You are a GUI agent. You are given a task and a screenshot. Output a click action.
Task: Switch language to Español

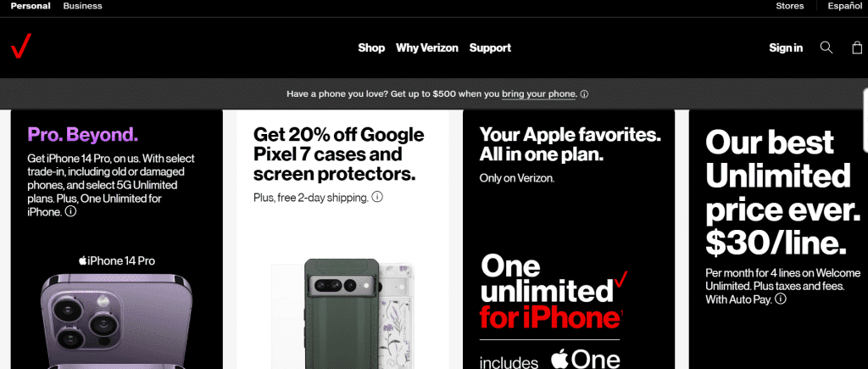[845, 6]
